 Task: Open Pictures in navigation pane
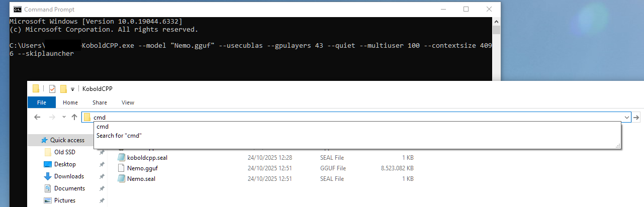tap(65, 200)
